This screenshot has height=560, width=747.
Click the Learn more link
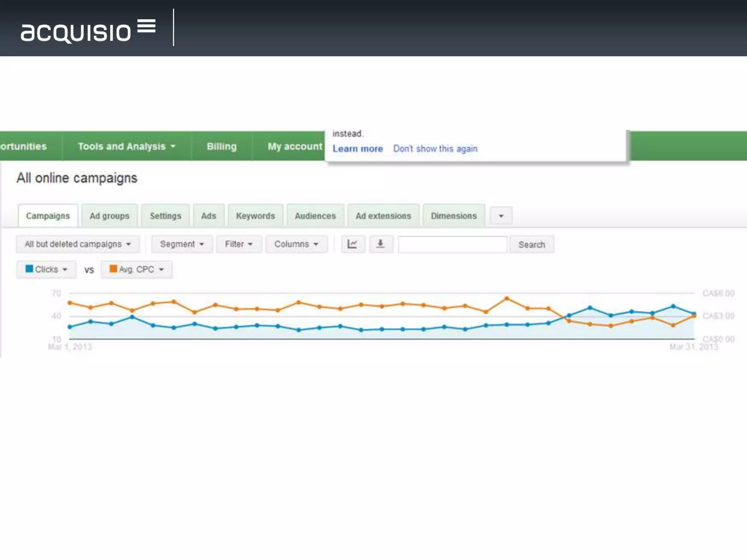357,149
